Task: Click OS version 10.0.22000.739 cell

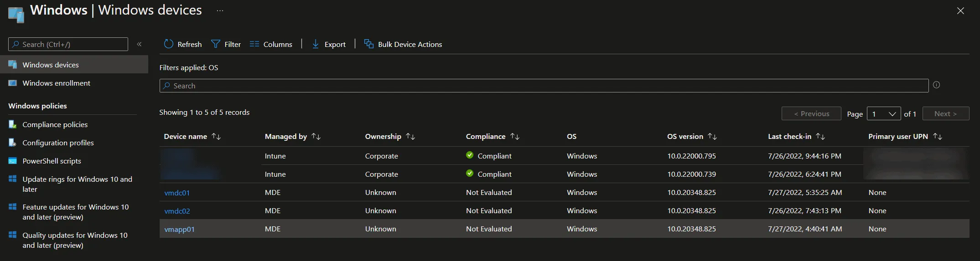Action: click(x=691, y=174)
